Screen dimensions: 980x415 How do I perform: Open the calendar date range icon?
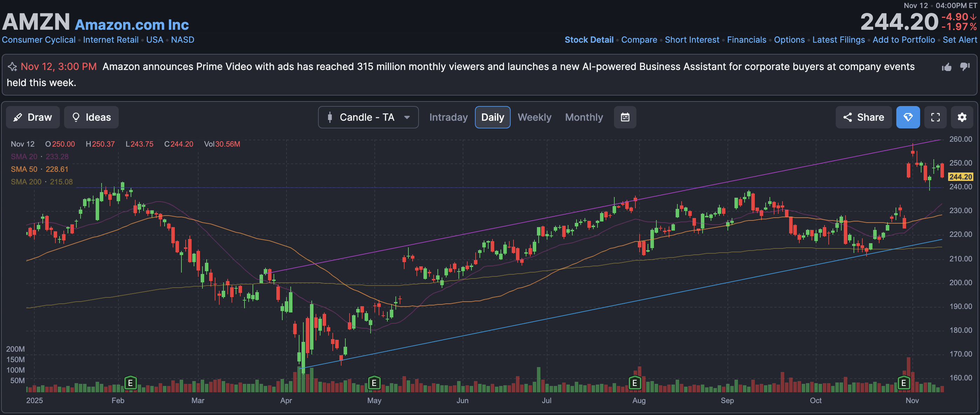pos(625,117)
